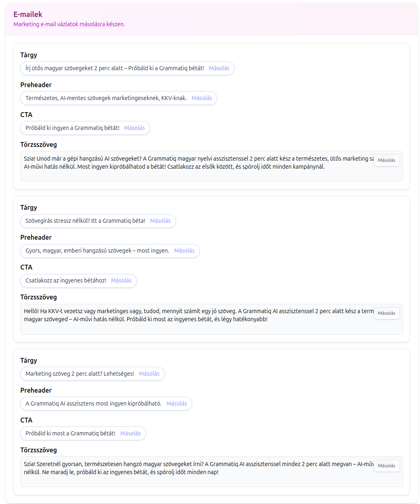Copy the CTA "Csatlakozz az ingyenes bétához!"
The width and height of the screenshot is (420, 504).
(x=121, y=280)
